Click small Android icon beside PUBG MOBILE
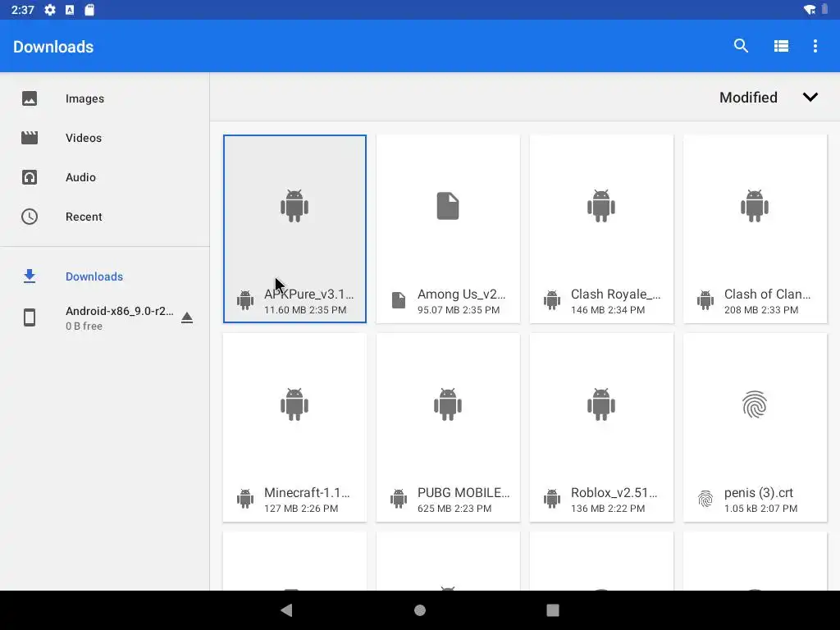Image resolution: width=840 pixels, height=630 pixels. tap(399, 499)
